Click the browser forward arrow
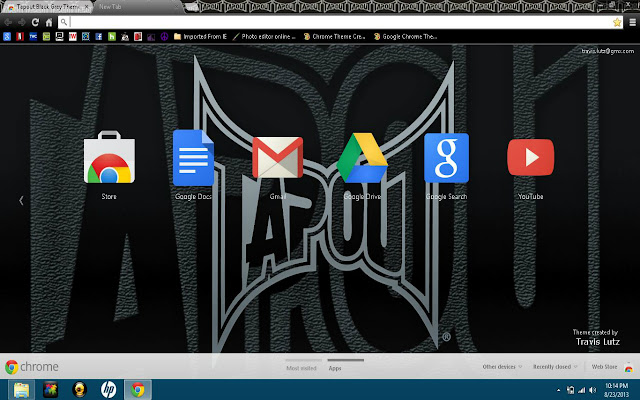Viewport: 640px width, 400px height. (21, 22)
